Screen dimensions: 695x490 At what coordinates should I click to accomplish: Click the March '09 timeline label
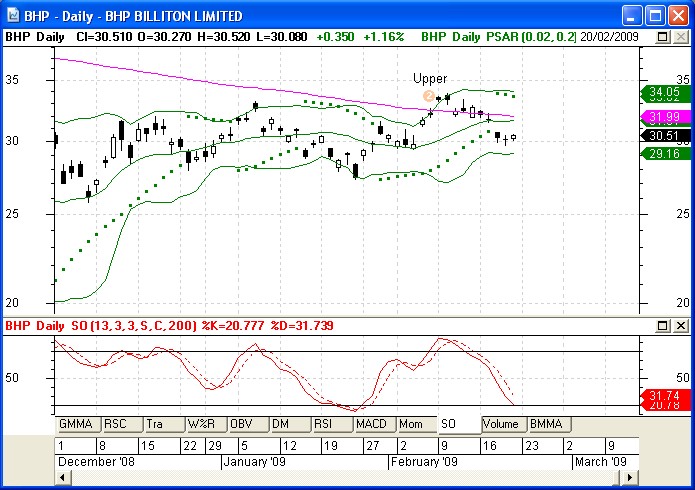(x=601, y=462)
